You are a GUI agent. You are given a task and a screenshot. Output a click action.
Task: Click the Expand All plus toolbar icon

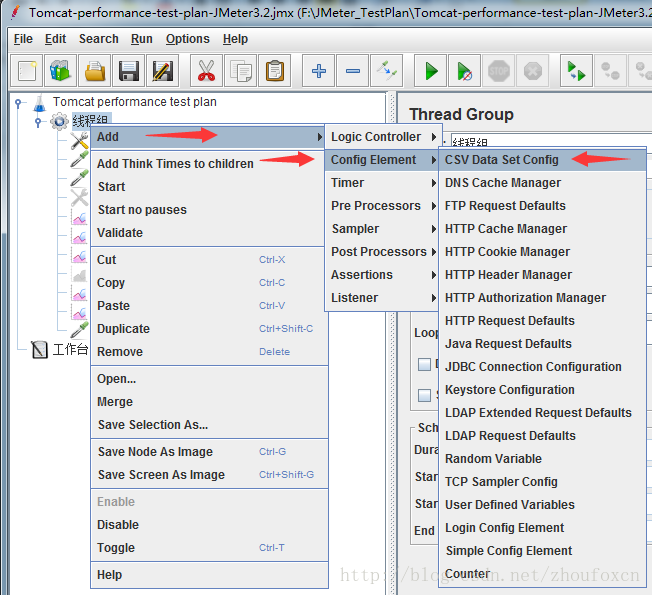pos(319,71)
